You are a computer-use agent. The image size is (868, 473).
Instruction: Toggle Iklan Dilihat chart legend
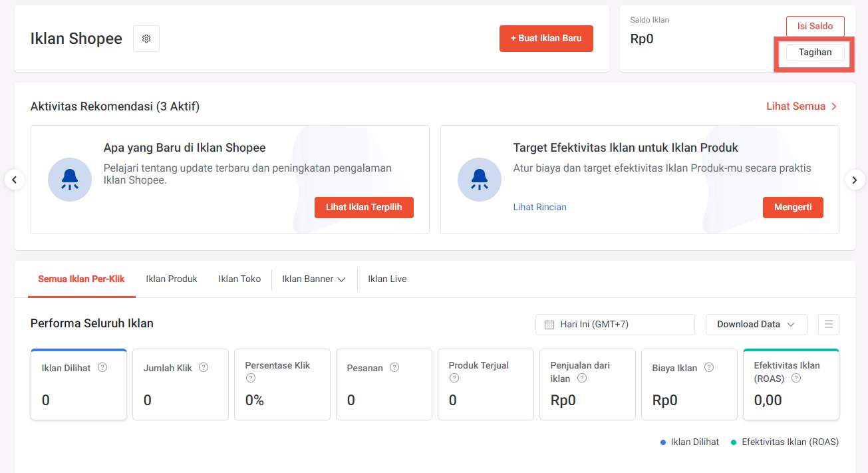pyautogui.click(x=690, y=442)
